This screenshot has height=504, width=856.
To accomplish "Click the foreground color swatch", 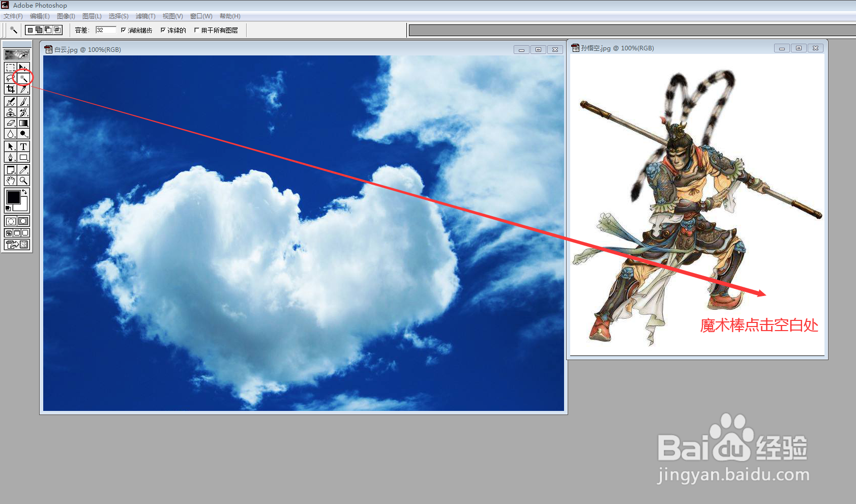I will tap(13, 197).
